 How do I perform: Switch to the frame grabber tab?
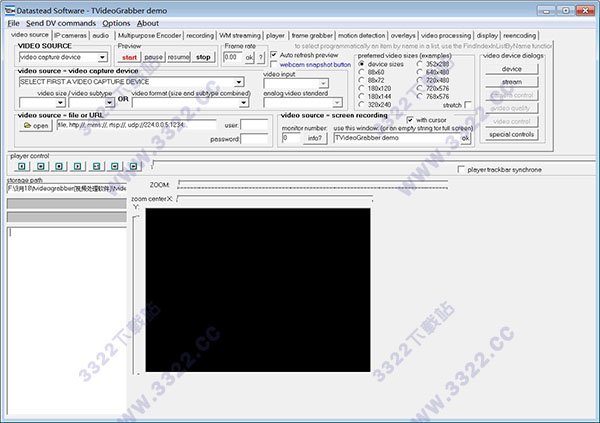tap(312, 36)
